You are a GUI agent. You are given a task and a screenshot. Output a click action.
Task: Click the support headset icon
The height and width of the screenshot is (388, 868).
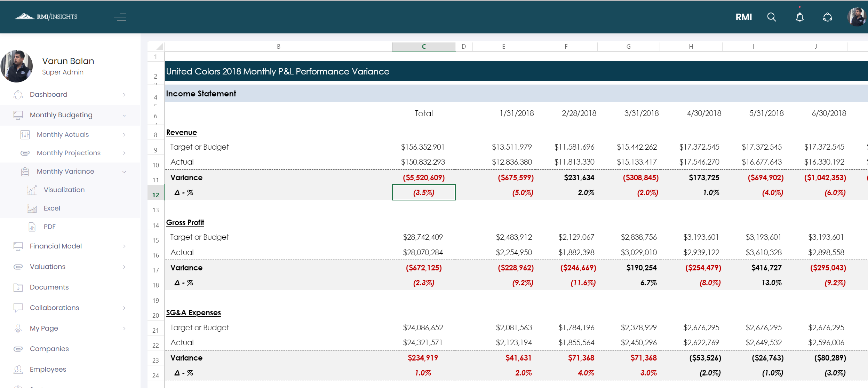click(x=828, y=17)
